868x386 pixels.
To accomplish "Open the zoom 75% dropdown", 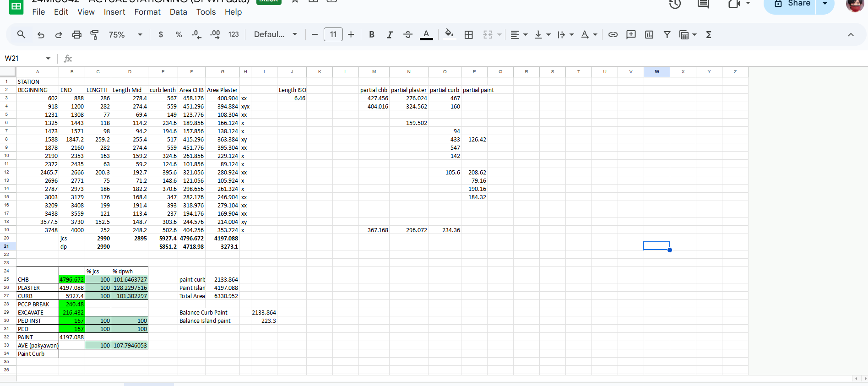I will pos(125,34).
